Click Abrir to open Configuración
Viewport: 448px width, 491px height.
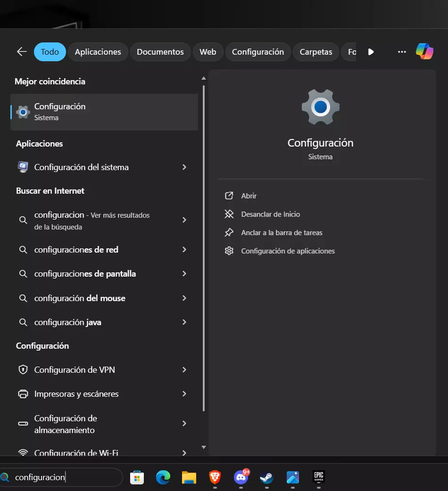tap(249, 196)
